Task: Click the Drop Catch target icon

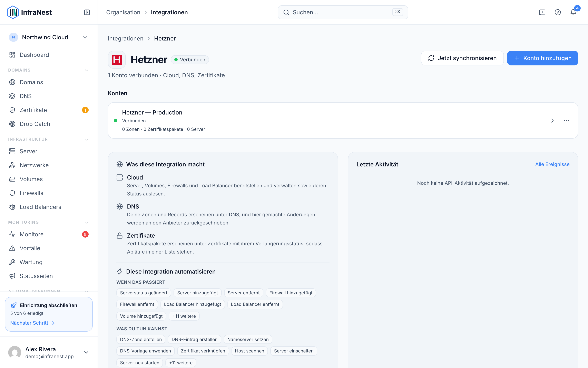Action: coord(12,124)
